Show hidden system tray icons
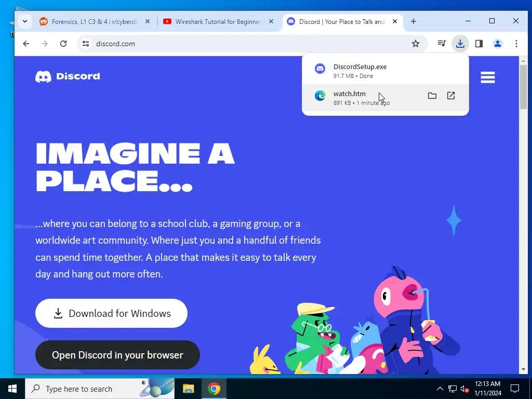The width and height of the screenshot is (532, 399). 440,389
